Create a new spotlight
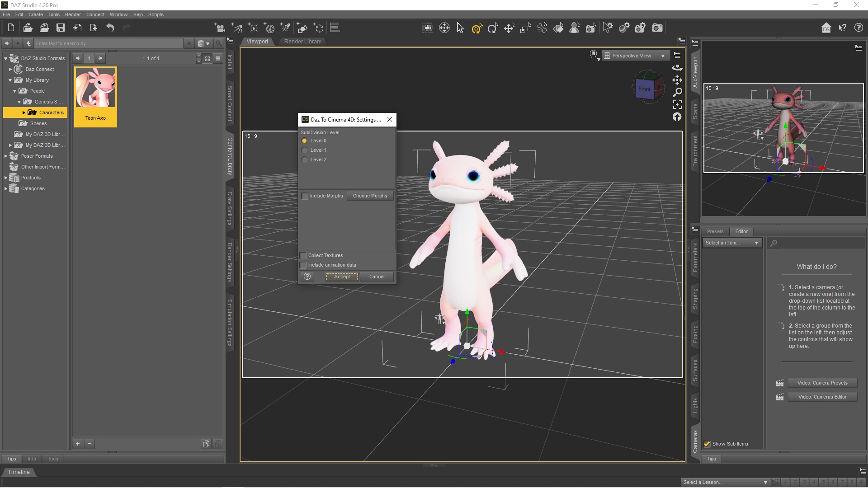Viewport: 868px width, 488px height. [x=285, y=28]
